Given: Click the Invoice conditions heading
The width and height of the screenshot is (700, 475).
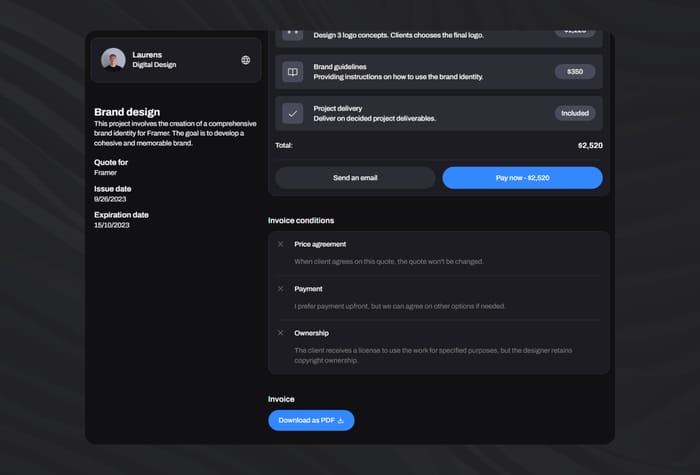Looking at the screenshot, I should click(x=301, y=221).
